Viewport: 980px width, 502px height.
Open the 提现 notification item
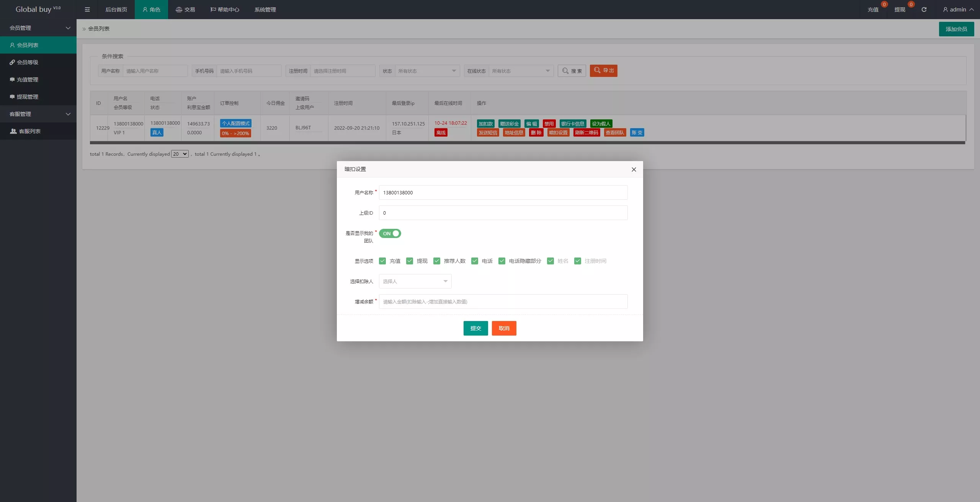pos(900,10)
